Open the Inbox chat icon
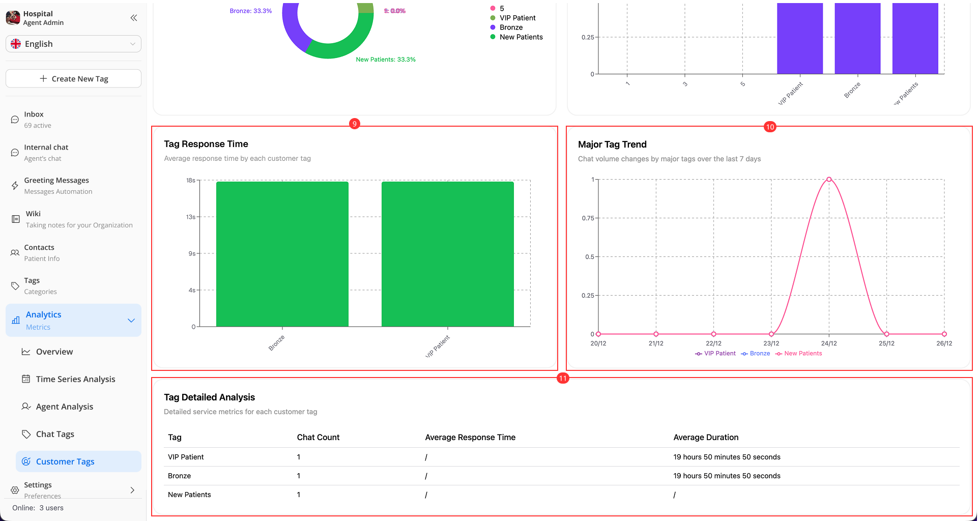Screen dimensions: 980x521 pos(14,119)
